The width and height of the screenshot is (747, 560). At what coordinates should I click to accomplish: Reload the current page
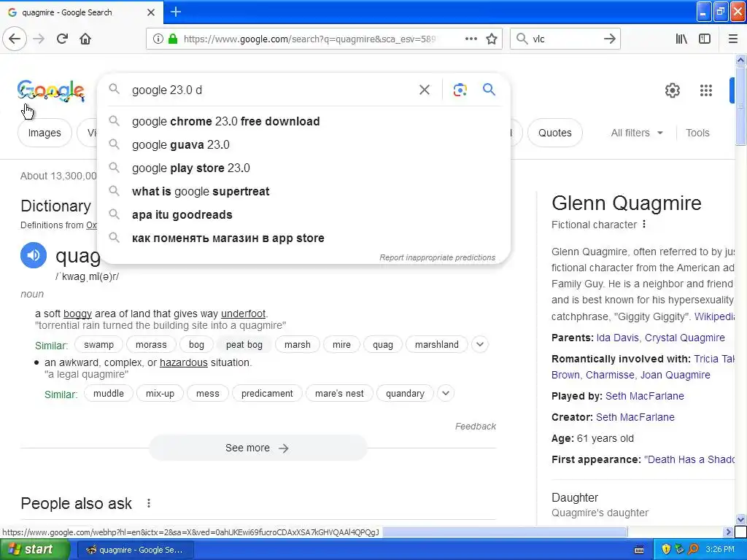coord(63,39)
